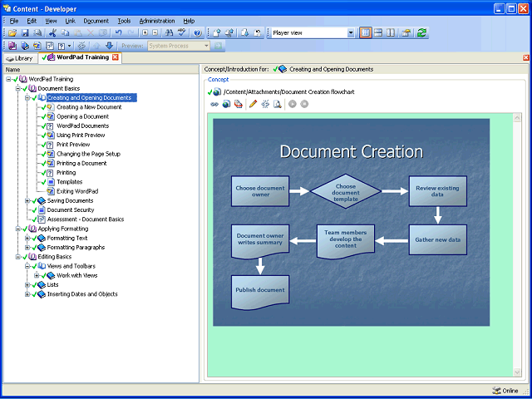Click the Undo arrow icon

(x=119, y=33)
